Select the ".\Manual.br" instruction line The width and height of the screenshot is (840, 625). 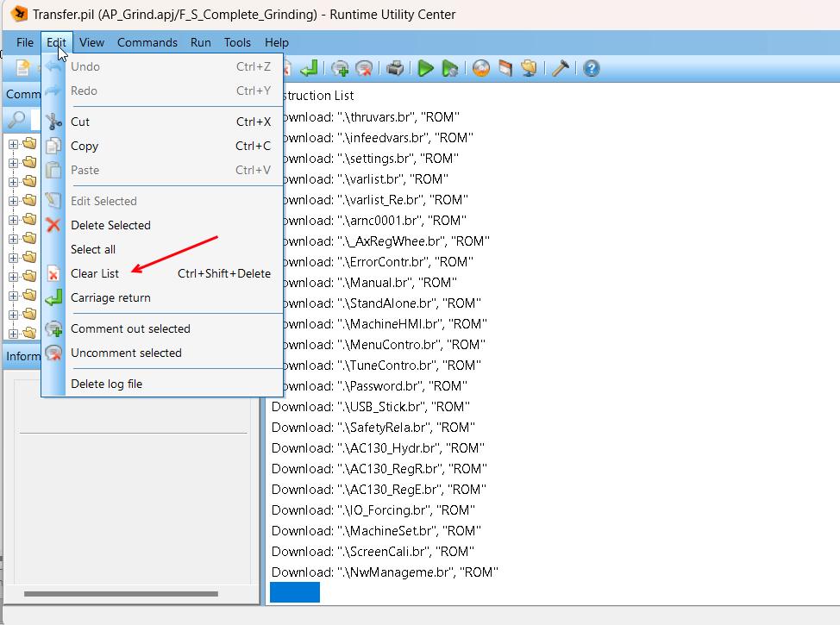pyautogui.click(x=370, y=282)
